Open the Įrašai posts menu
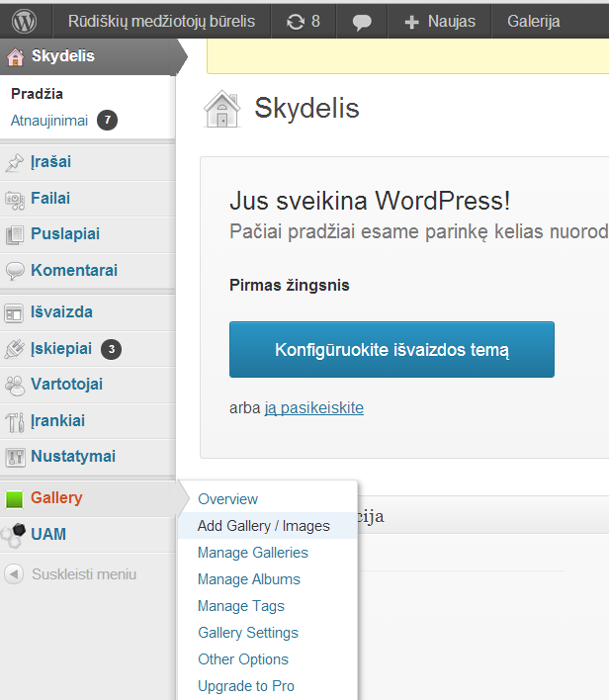The image size is (609, 700). point(50,161)
